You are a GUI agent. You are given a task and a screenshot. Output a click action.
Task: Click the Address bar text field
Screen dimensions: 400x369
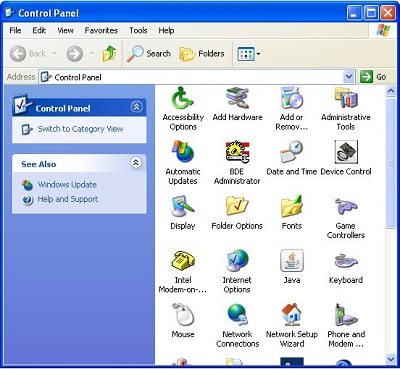click(197, 77)
